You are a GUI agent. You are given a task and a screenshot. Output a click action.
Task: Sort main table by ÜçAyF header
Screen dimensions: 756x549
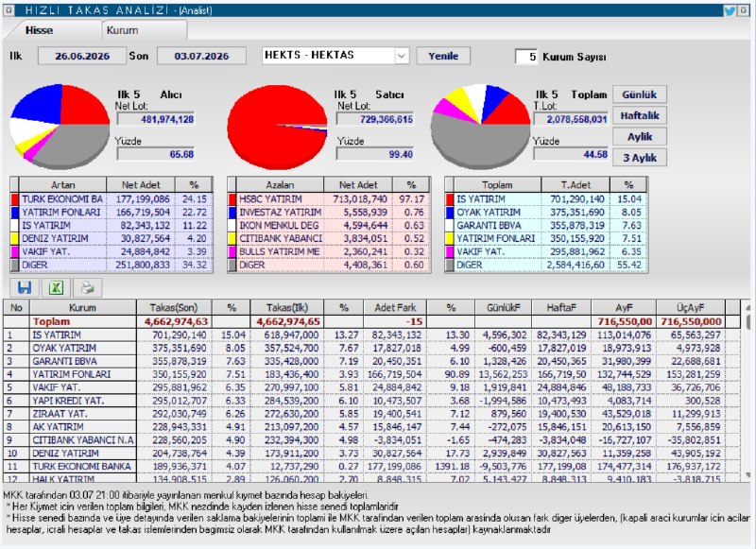coord(691,307)
